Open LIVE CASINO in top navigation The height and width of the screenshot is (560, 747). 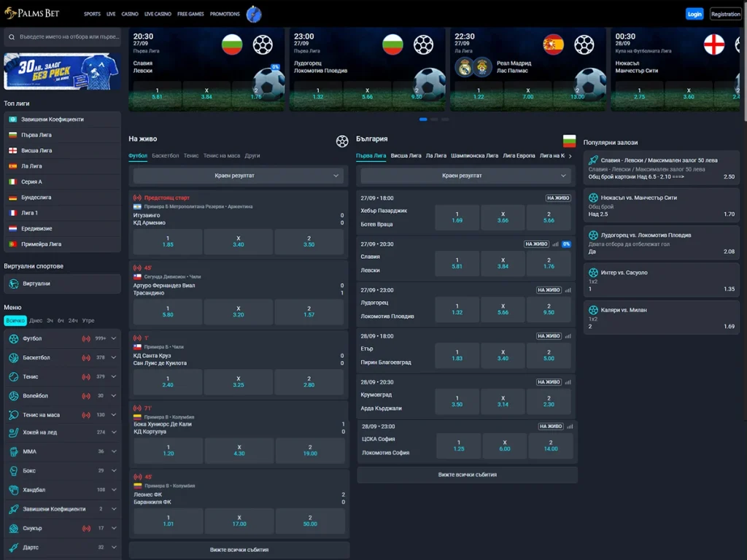pyautogui.click(x=158, y=14)
